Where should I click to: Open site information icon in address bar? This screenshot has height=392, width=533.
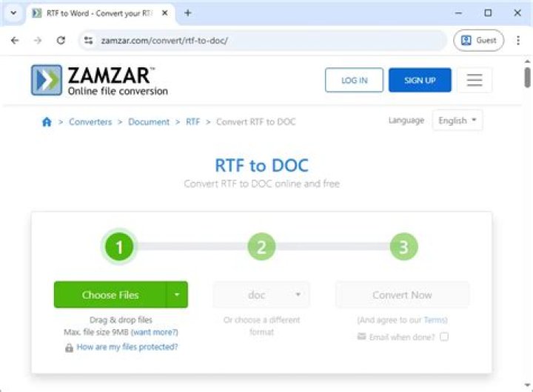click(88, 41)
